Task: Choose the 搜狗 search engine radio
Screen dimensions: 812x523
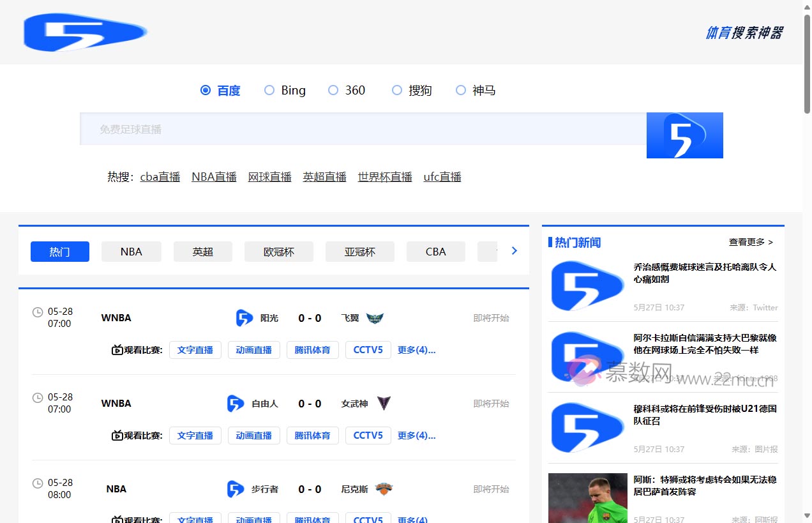Action: point(397,91)
